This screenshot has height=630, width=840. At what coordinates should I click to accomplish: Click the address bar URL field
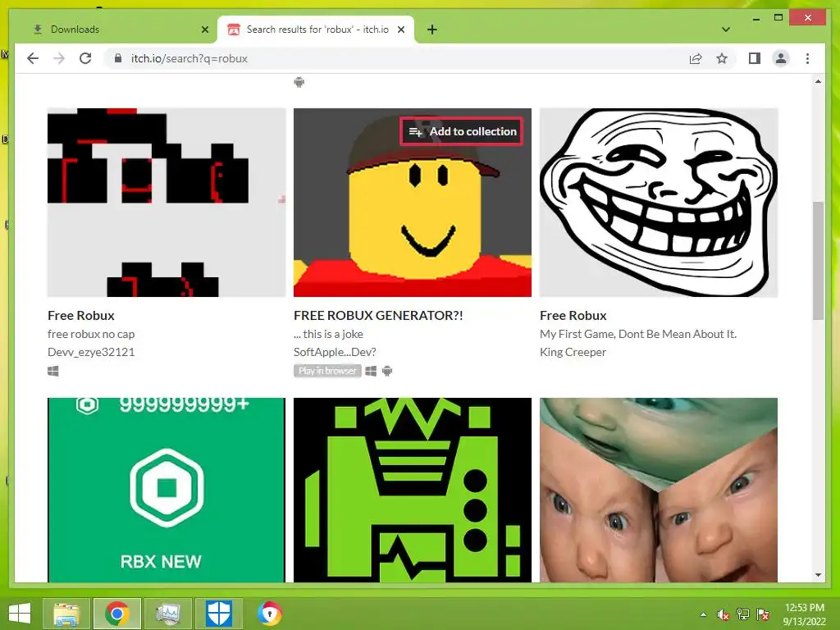(x=396, y=58)
